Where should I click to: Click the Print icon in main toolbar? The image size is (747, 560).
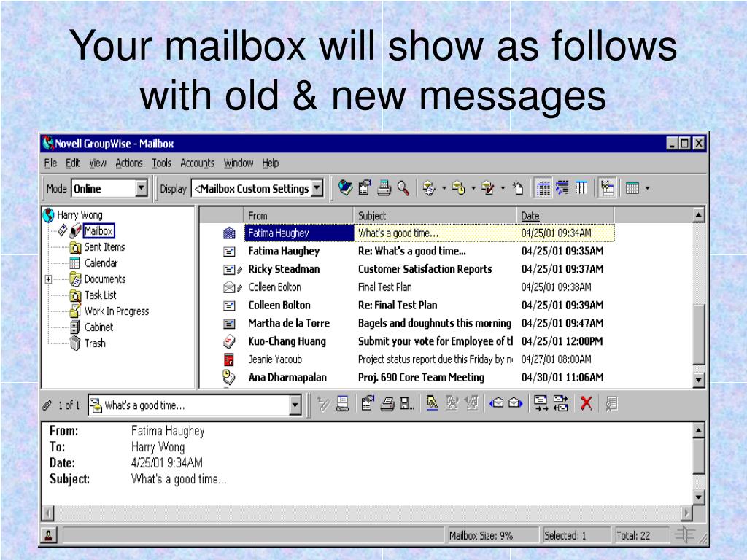384,188
